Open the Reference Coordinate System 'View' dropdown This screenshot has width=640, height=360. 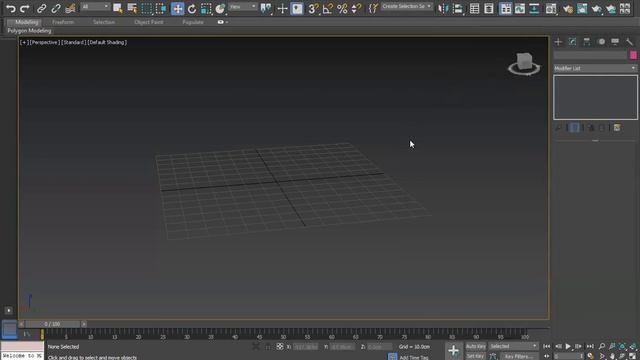(x=242, y=7)
